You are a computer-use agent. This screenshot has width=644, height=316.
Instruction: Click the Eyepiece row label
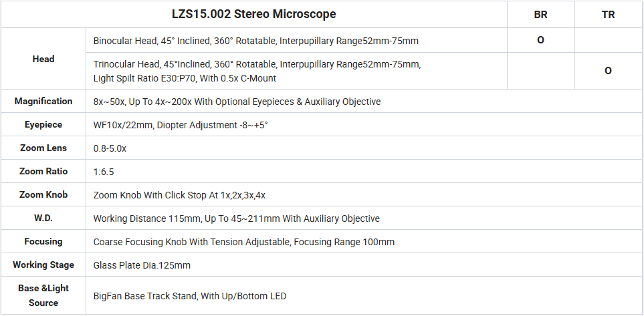pyautogui.click(x=43, y=124)
